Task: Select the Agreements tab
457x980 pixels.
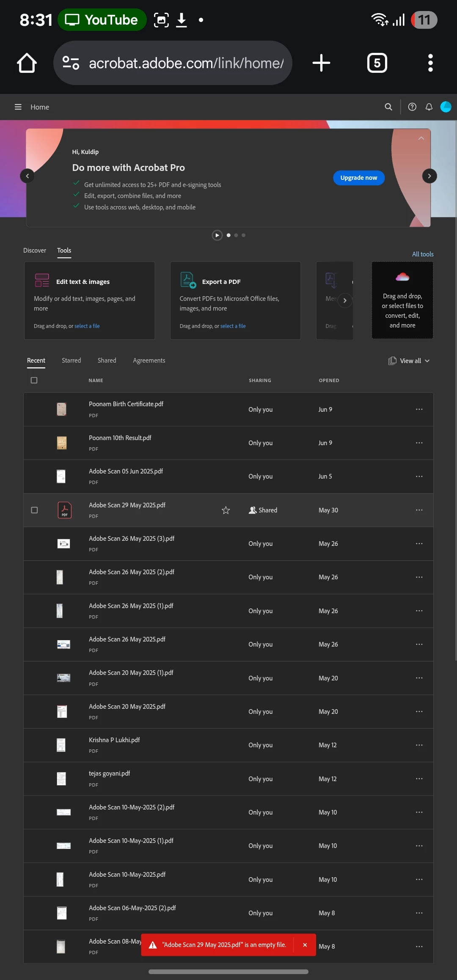Action: pos(149,361)
